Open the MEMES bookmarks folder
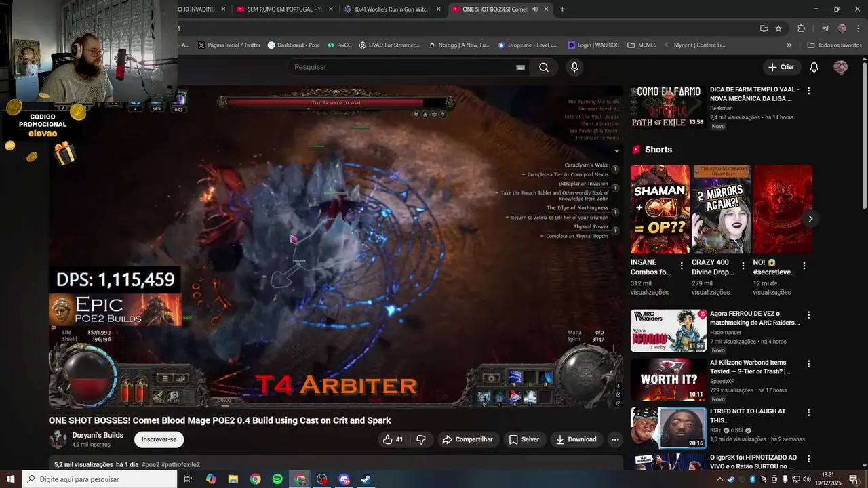 point(642,45)
